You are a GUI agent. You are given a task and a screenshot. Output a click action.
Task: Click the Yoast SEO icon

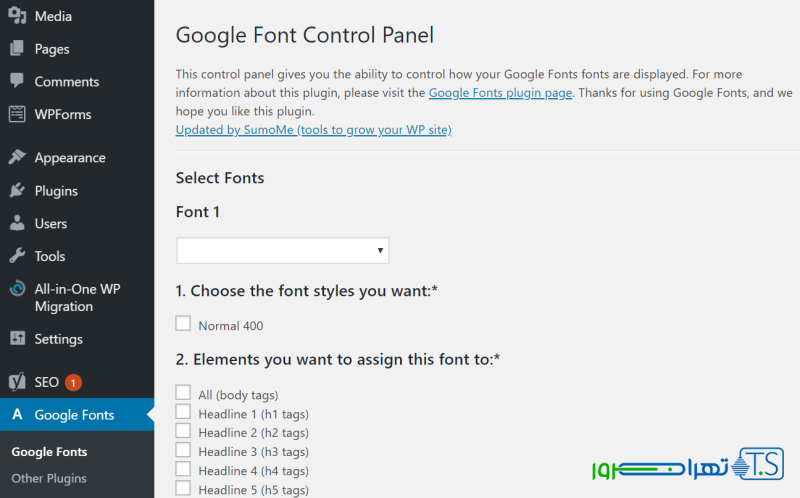[17, 382]
